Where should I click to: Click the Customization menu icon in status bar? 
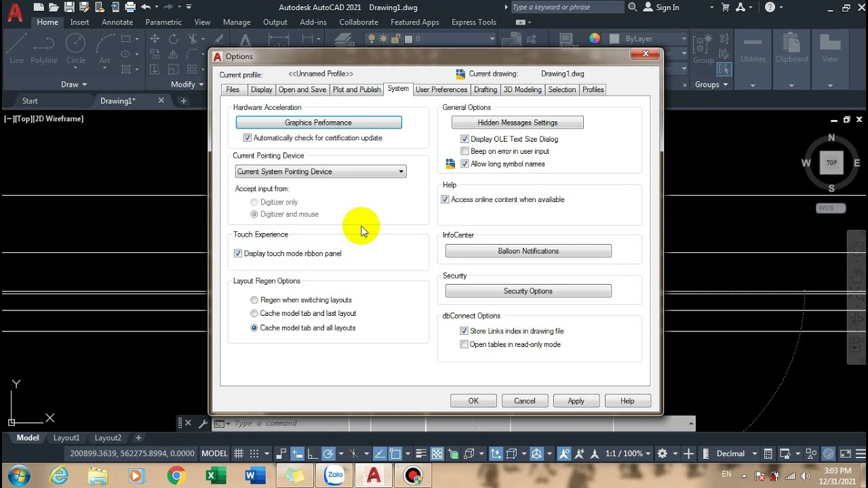point(861,453)
